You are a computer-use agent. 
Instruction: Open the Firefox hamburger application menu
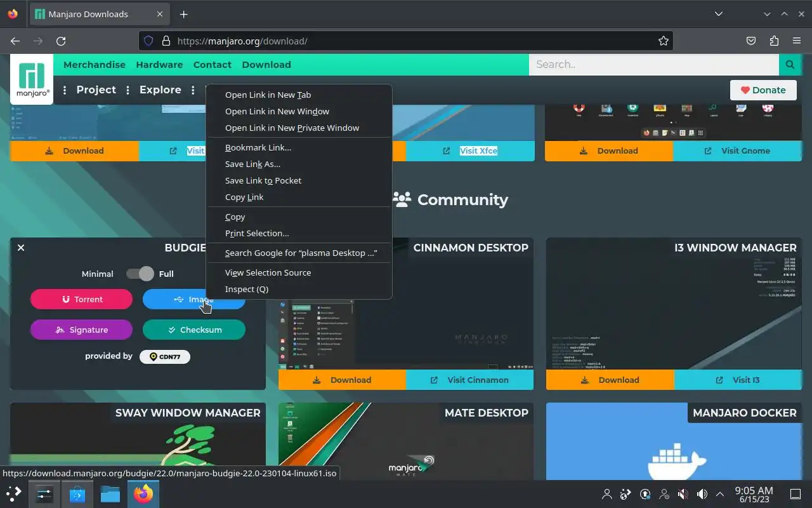[x=797, y=41]
